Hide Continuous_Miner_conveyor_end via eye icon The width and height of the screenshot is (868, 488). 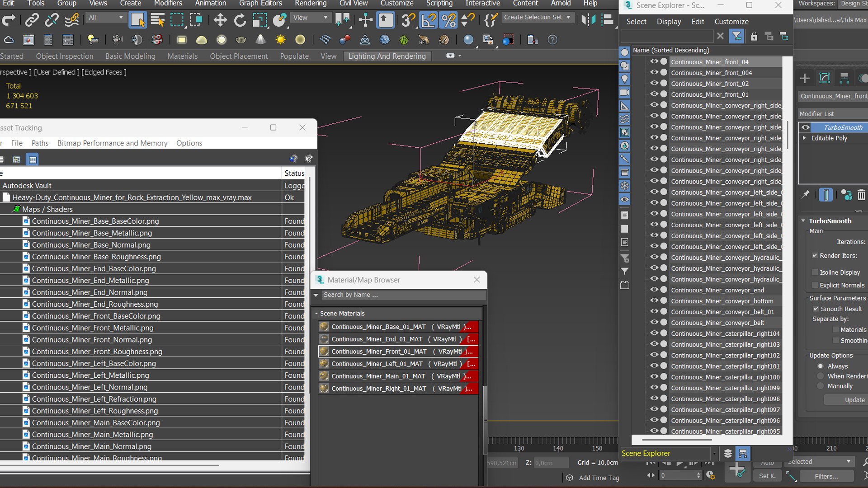(654, 290)
